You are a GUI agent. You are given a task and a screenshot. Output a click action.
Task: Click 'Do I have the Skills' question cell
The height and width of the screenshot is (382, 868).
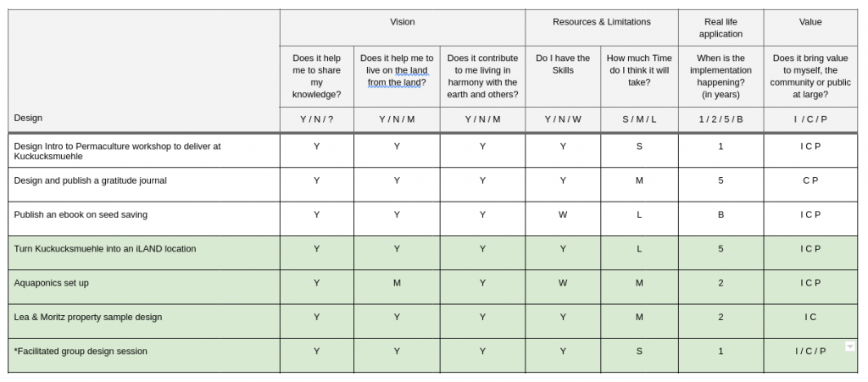click(562, 64)
